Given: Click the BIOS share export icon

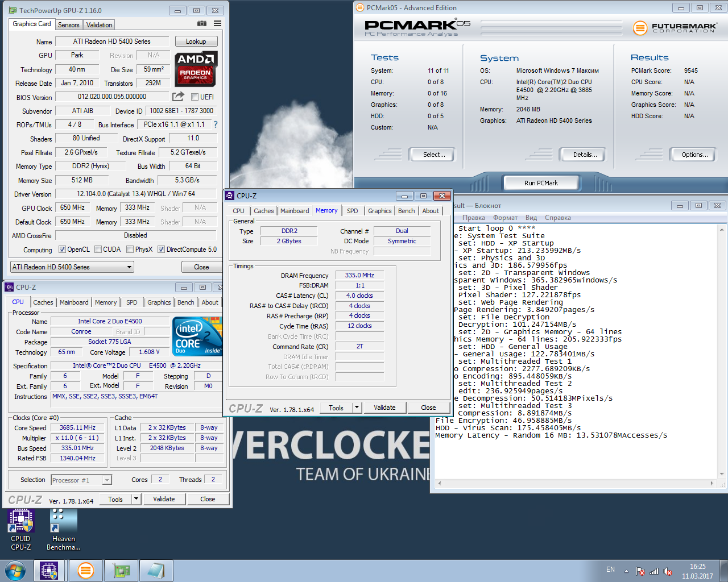Looking at the screenshot, I should pyautogui.click(x=179, y=97).
